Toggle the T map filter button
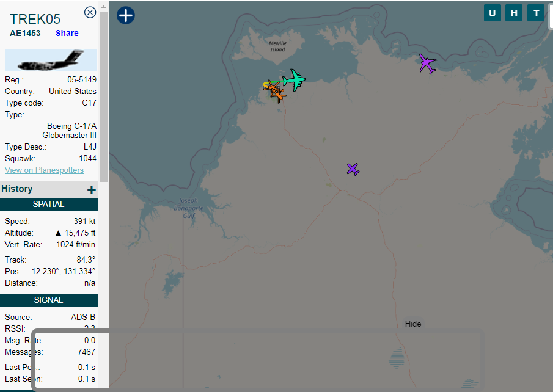This screenshot has width=553, height=392. 536,13
